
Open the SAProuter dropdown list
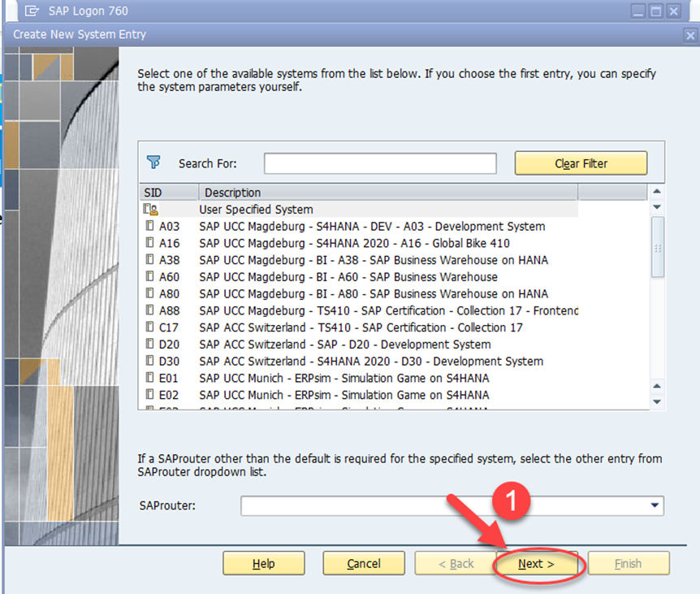pyautogui.click(x=655, y=505)
